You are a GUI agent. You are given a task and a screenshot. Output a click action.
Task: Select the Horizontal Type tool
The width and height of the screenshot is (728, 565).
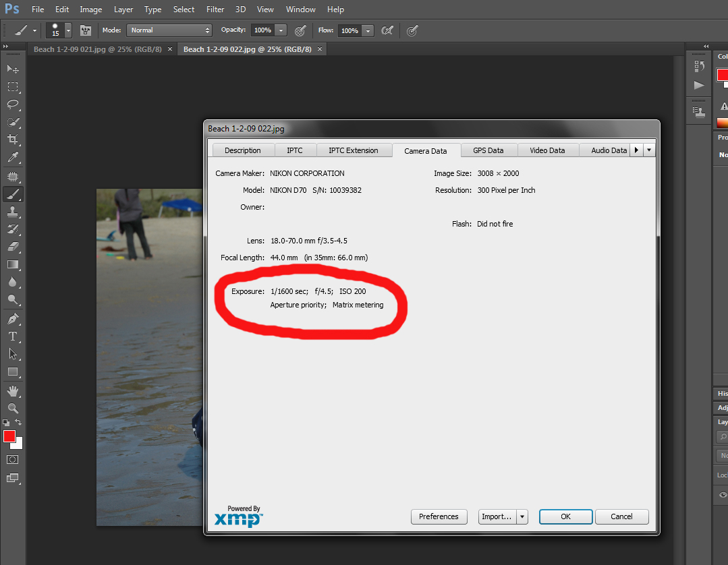(13, 336)
